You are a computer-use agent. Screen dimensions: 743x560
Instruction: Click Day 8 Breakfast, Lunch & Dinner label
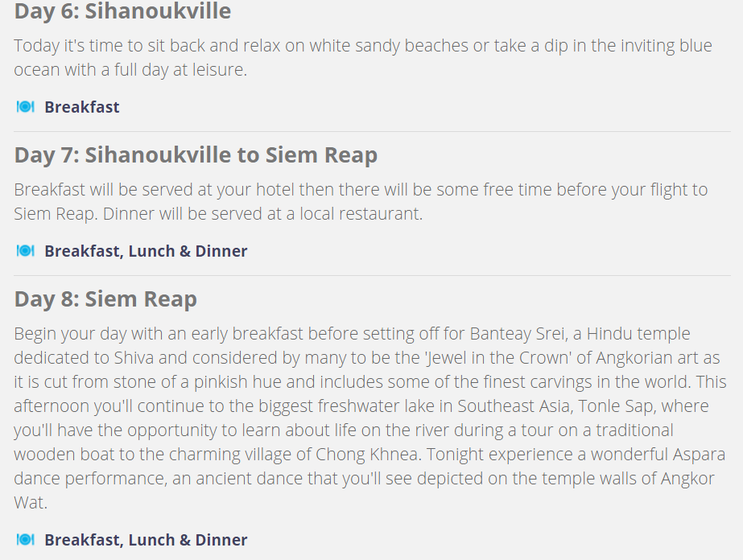coord(146,540)
